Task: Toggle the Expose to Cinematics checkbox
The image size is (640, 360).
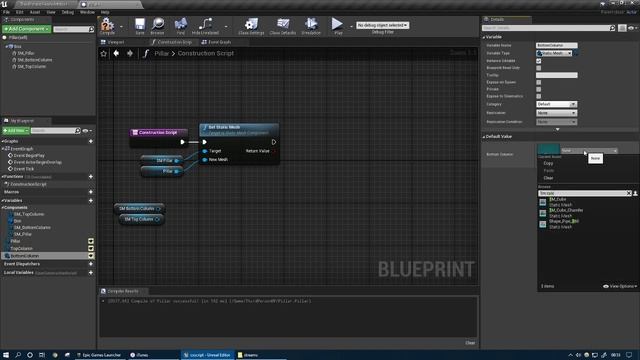Action: [x=538, y=96]
